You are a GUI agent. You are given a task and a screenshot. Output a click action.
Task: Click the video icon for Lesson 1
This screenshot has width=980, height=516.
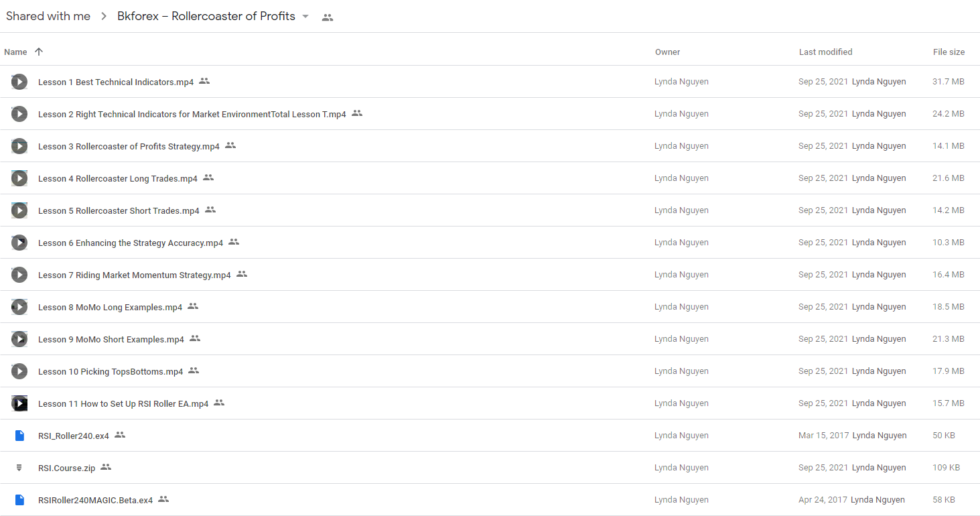(x=19, y=82)
